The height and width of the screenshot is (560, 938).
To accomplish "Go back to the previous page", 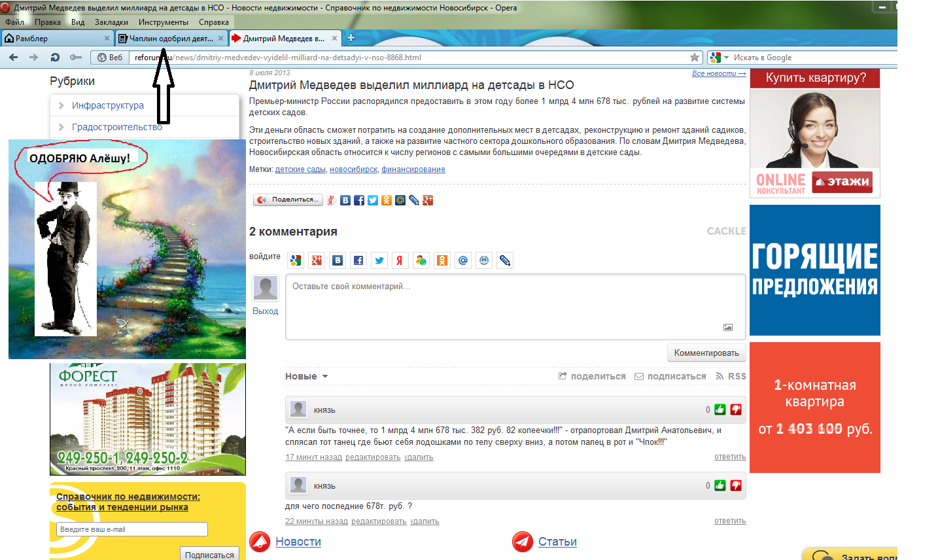I will [x=14, y=58].
